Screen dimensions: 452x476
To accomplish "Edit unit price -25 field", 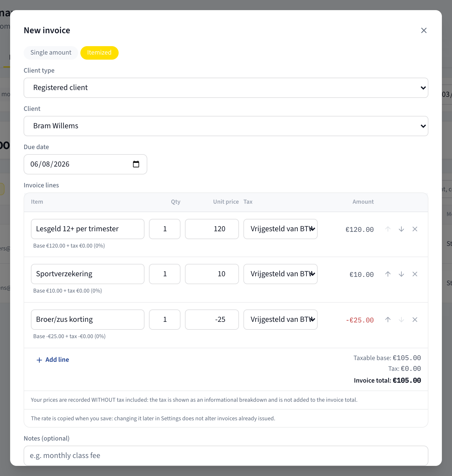I will [x=212, y=320].
